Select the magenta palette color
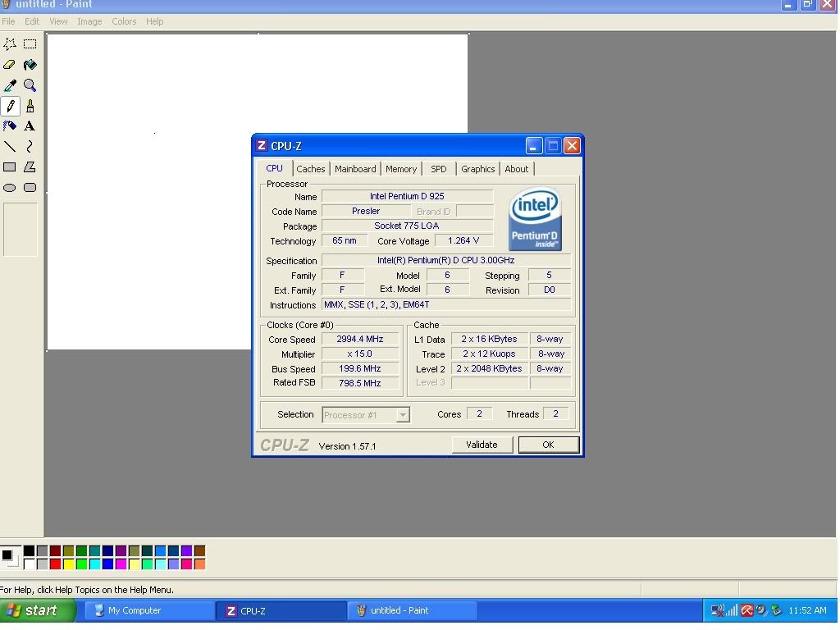 [x=121, y=564]
